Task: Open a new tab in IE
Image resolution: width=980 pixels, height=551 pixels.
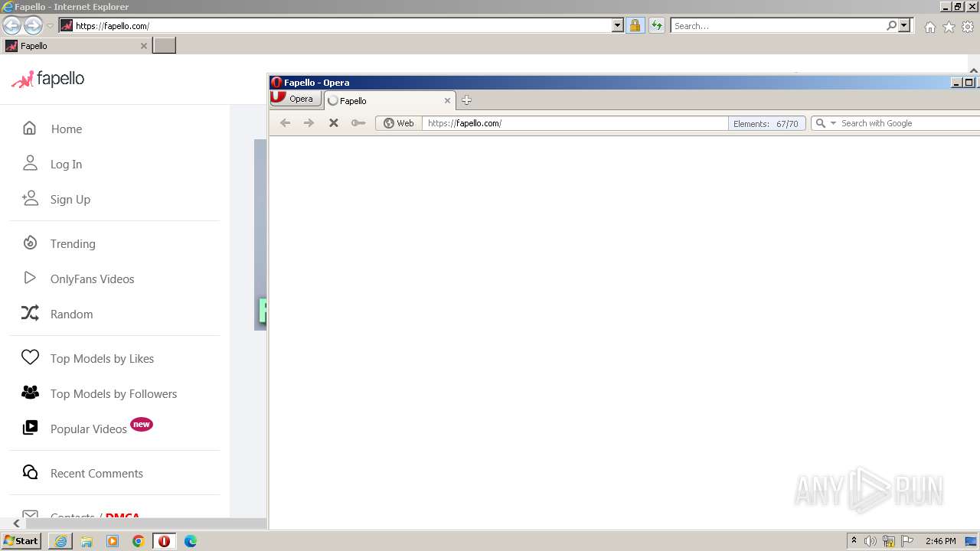Action: pos(164,45)
